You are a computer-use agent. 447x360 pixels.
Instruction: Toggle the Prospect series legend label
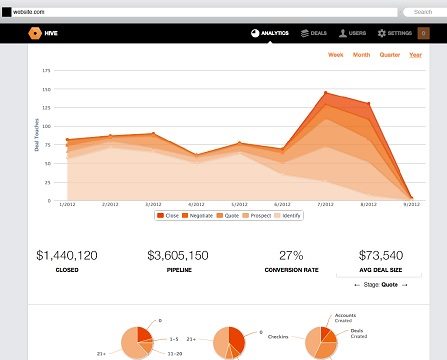261,216
